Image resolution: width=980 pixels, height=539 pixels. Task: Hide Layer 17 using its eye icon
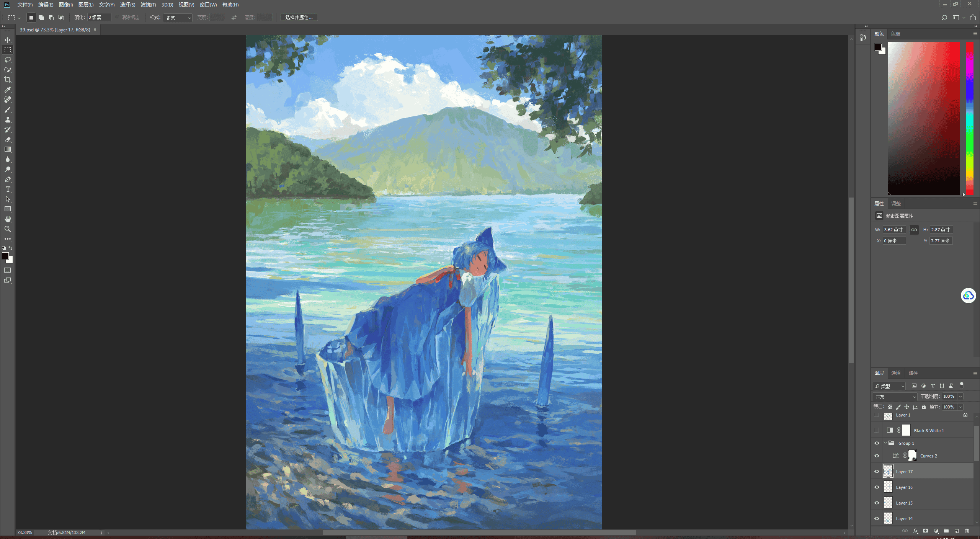tap(877, 472)
